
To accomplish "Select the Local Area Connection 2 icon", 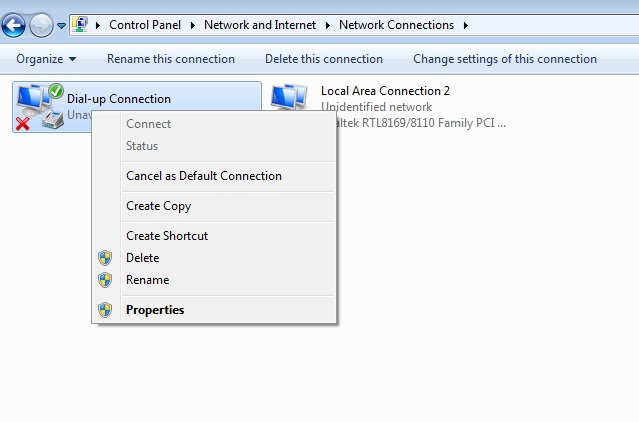I will coord(288,100).
